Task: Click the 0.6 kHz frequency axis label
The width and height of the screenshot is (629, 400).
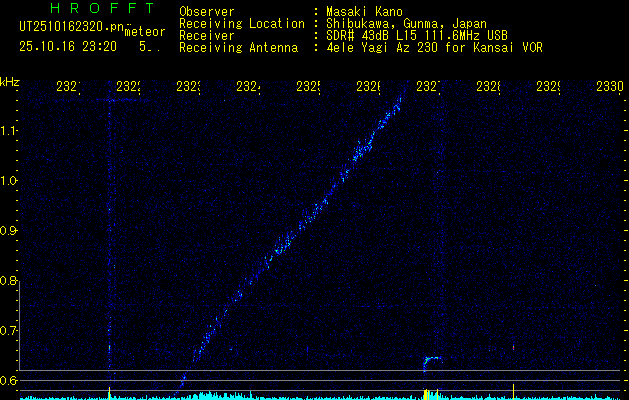Action: (x=8, y=380)
